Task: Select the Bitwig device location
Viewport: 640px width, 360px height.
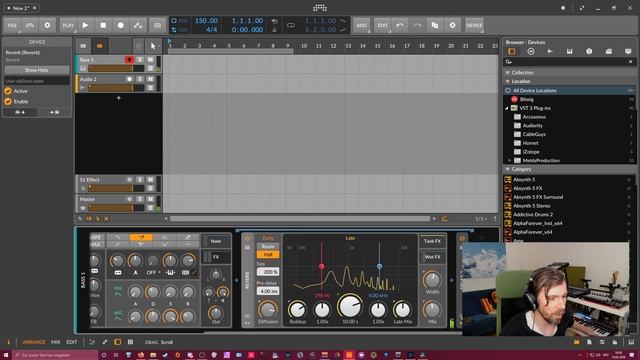Action: click(527, 99)
